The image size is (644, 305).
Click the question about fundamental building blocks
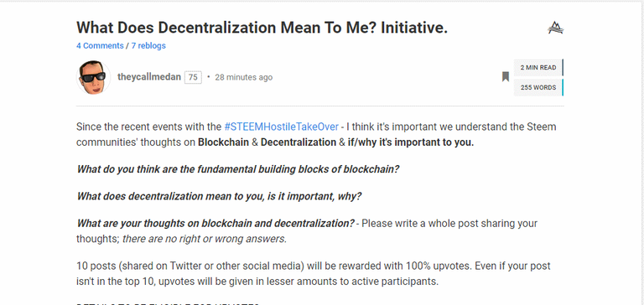coord(238,169)
